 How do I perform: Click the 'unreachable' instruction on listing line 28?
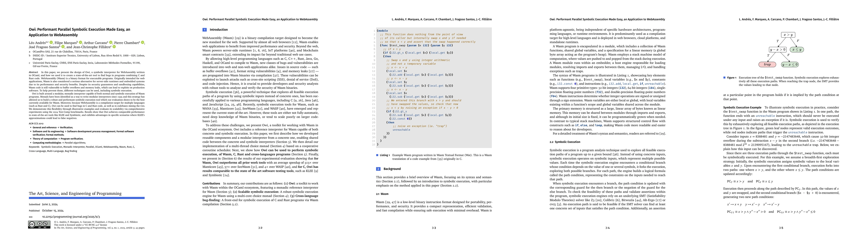[401, 130]
